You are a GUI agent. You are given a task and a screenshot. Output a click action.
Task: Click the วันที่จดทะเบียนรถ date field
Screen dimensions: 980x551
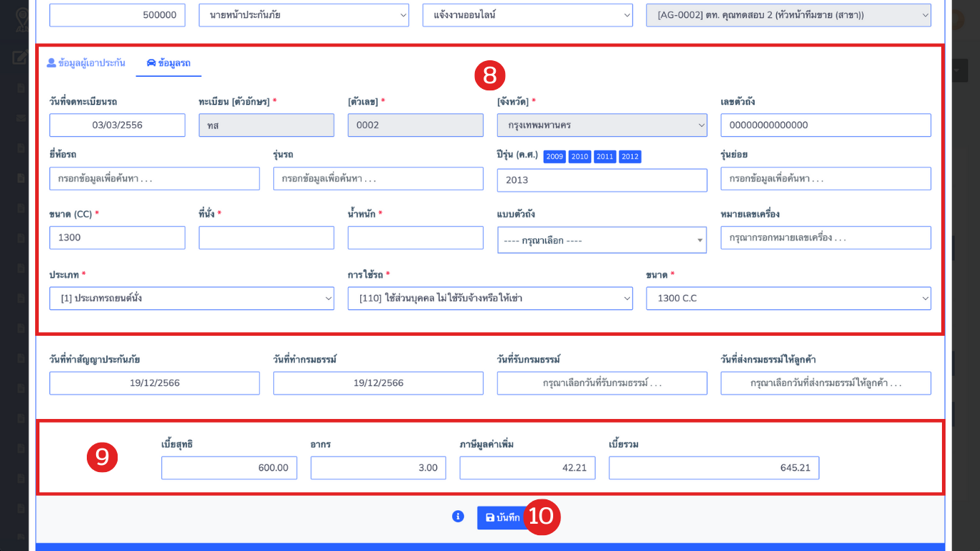[x=117, y=125]
